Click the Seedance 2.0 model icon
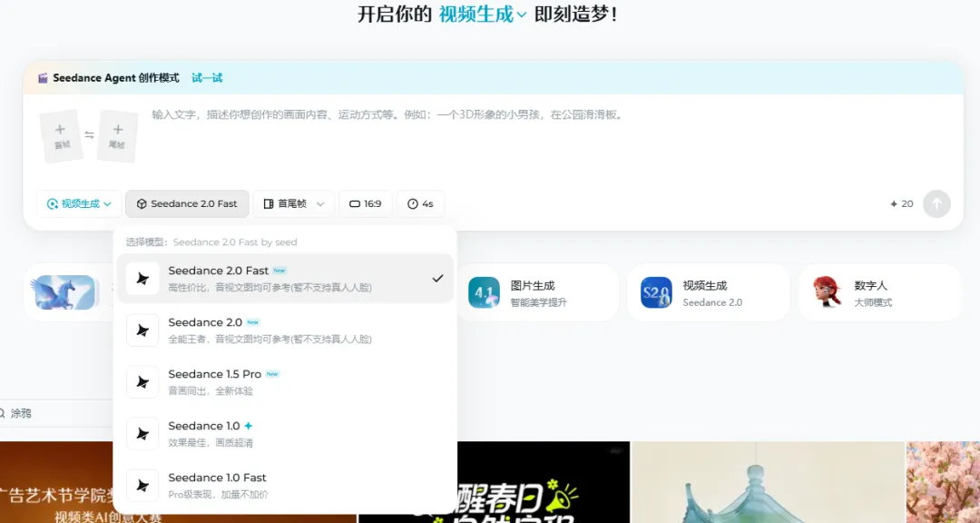 point(142,331)
